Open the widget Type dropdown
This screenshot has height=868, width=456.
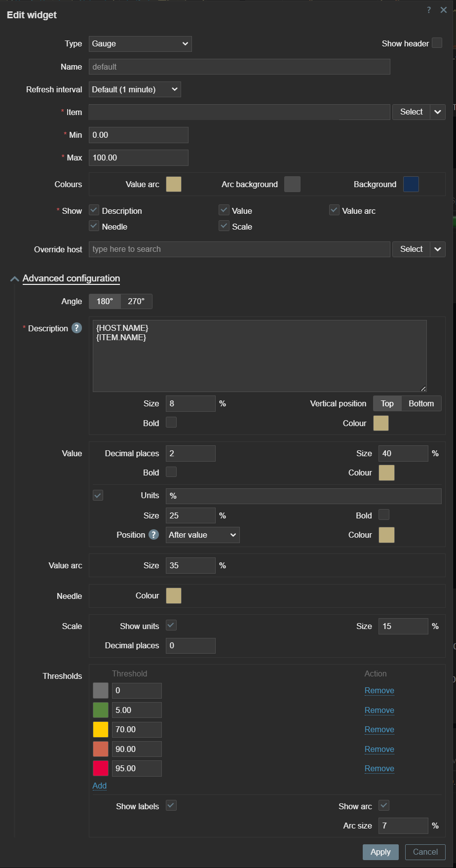click(140, 44)
